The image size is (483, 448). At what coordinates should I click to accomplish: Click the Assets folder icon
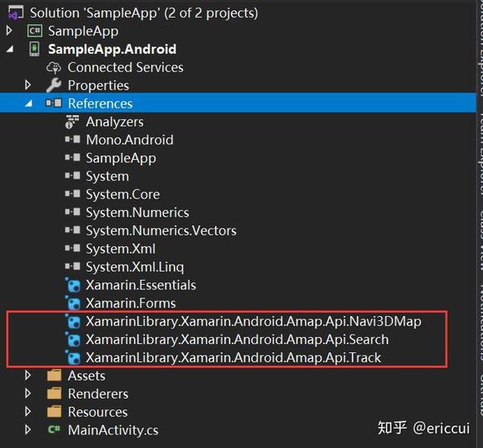click(x=54, y=376)
